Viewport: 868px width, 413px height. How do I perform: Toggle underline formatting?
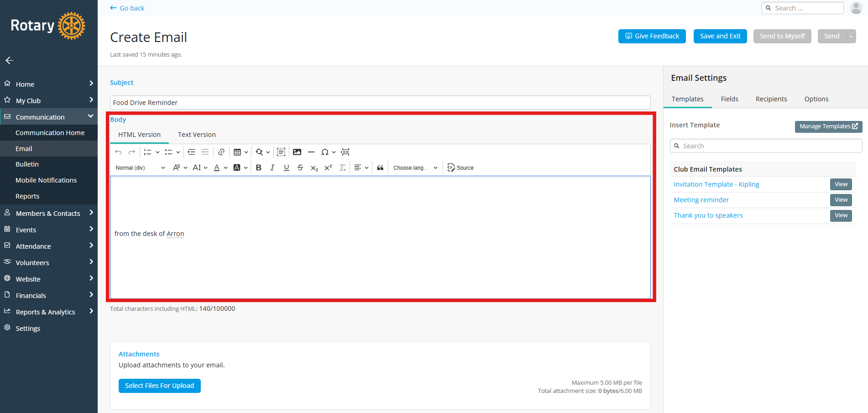(x=286, y=167)
